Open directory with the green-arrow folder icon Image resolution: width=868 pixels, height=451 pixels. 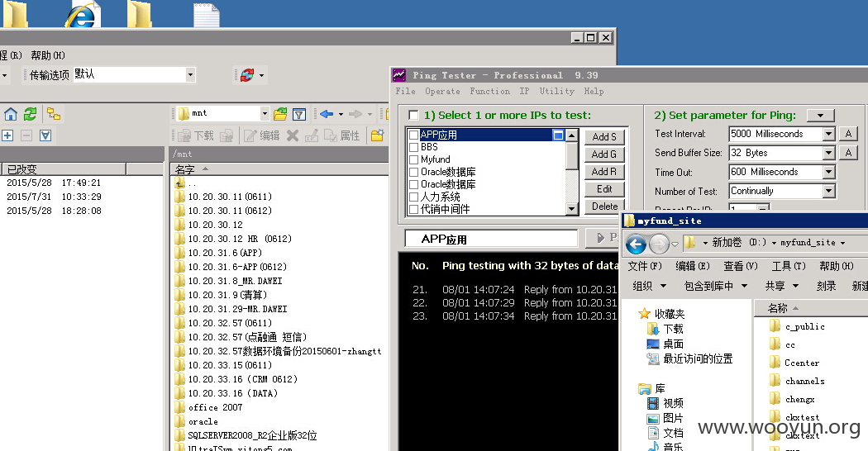tap(280, 114)
